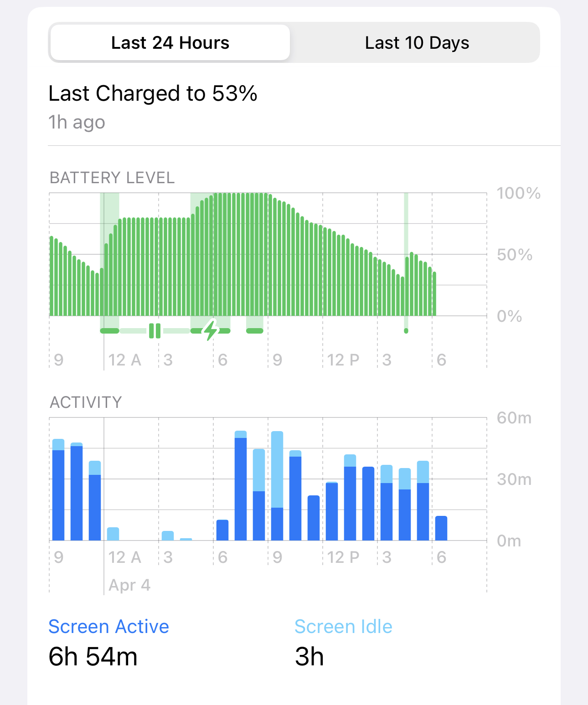The width and height of the screenshot is (588, 705).
Task: Tap the BATTERY LEVEL section header
Action: pyautogui.click(x=112, y=178)
